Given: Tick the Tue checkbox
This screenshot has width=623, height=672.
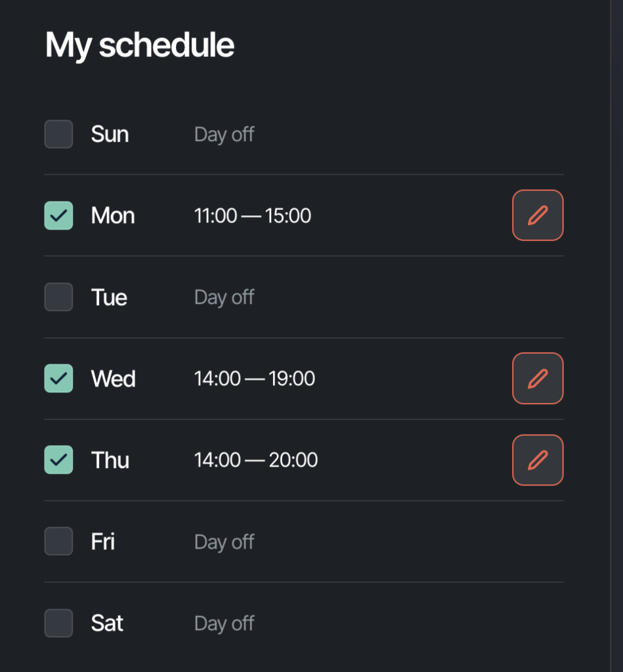Looking at the screenshot, I should pyautogui.click(x=58, y=297).
